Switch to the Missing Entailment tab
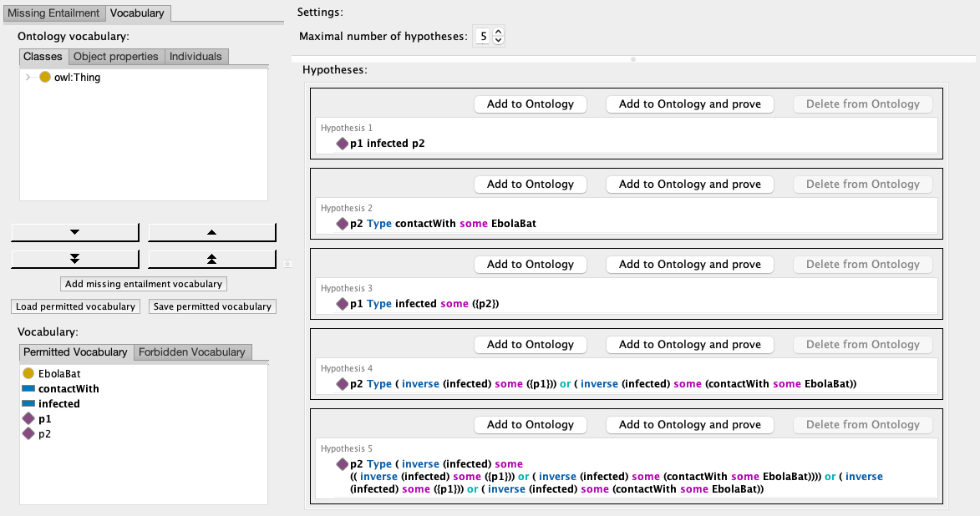This screenshot has height=516, width=980. pos(53,13)
